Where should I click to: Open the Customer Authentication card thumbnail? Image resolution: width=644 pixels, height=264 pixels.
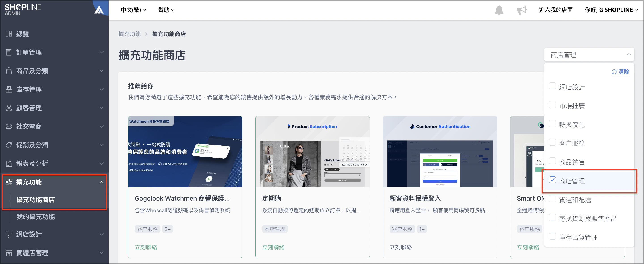click(440, 151)
